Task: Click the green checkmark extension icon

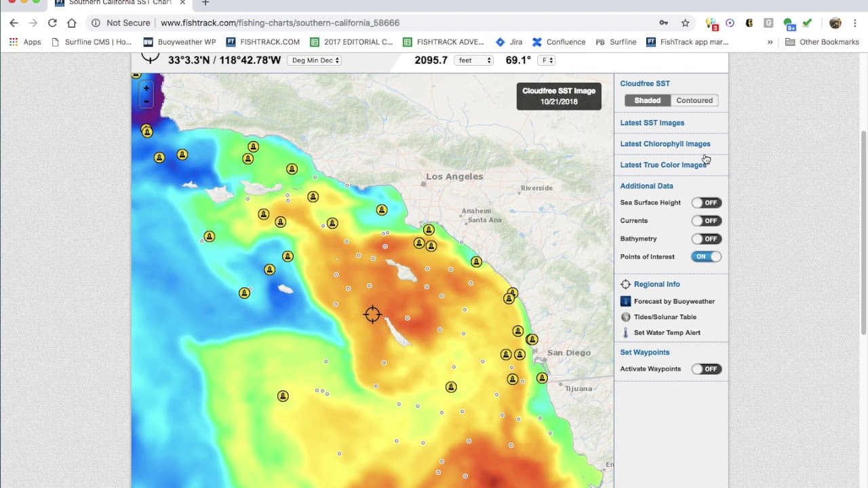Action: (807, 23)
